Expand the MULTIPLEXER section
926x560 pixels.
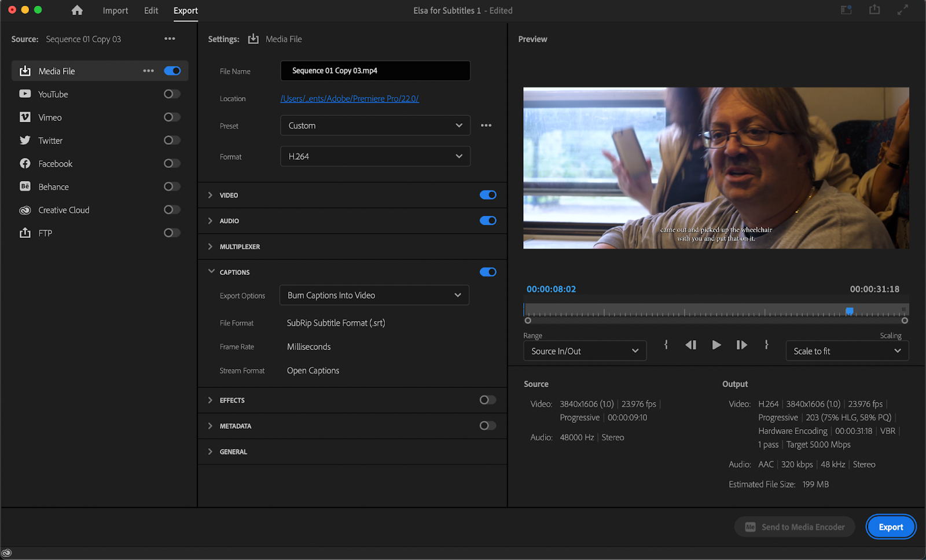210,246
